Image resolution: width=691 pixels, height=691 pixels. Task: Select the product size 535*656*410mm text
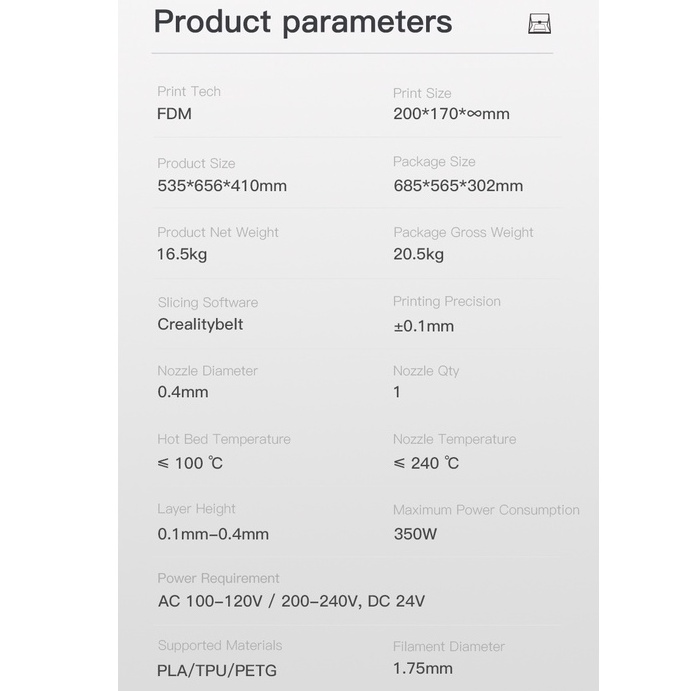[222, 186]
